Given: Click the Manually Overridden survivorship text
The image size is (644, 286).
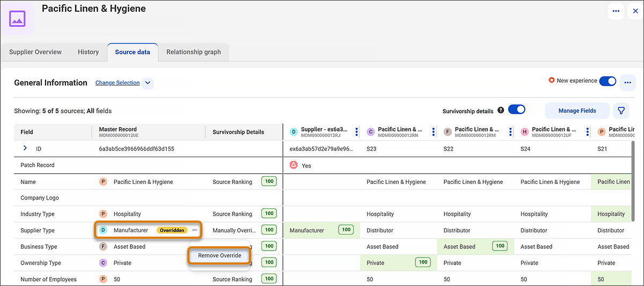Looking at the screenshot, I should [235, 230].
